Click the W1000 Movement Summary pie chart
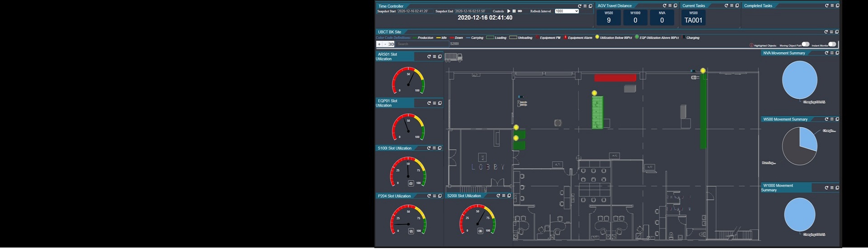The width and height of the screenshot is (868, 249). coord(799,215)
